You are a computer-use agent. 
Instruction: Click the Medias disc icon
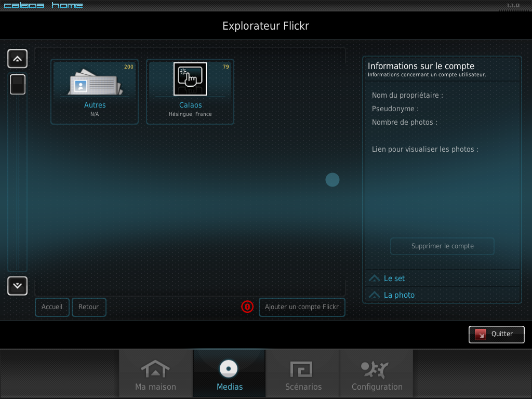point(229,369)
